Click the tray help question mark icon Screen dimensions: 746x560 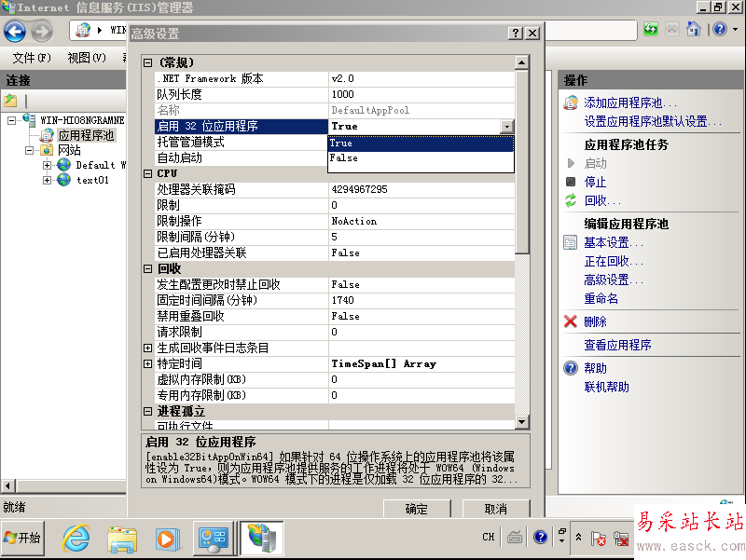coord(541,538)
